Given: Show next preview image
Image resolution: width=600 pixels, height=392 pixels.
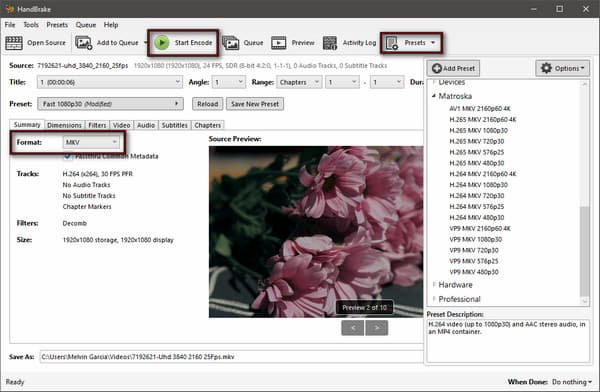Looking at the screenshot, I should [377, 328].
